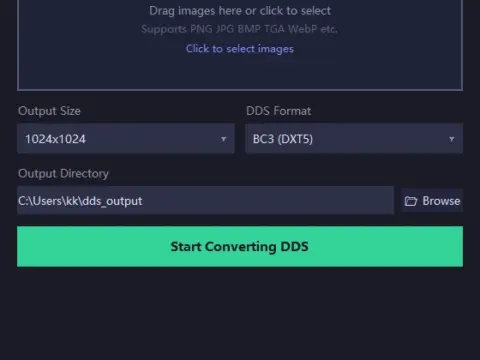Click the 'DDS Format' label
Viewport: 480px width, 360px height.
pyautogui.click(x=278, y=111)
